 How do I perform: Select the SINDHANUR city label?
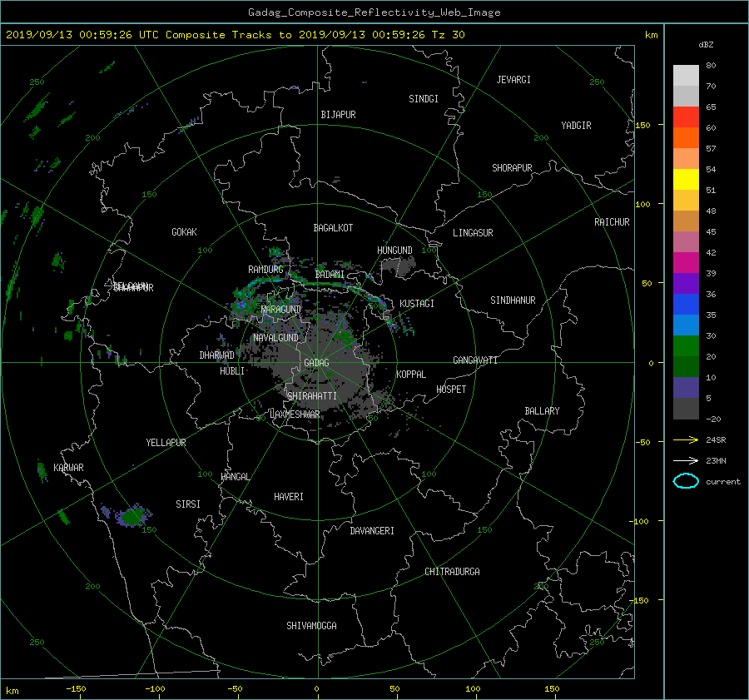pyautogui.click(x=513, y=300)
